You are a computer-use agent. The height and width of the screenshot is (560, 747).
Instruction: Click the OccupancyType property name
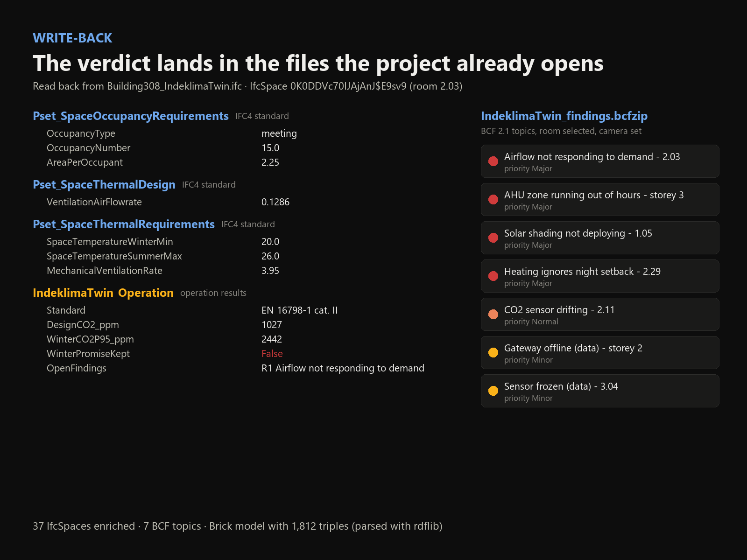(81, 133)
